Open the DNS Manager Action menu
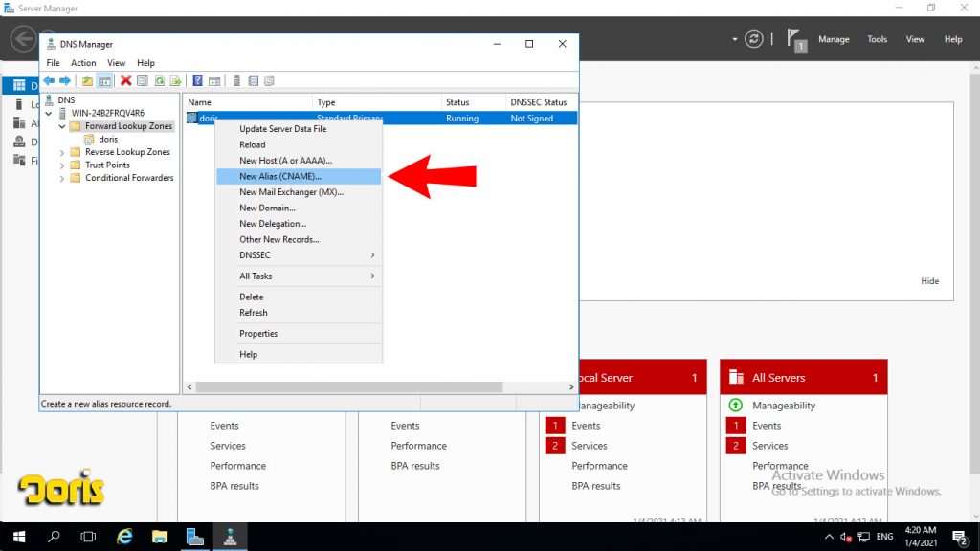The image size is (980, 551). click(x=83, y=63)
